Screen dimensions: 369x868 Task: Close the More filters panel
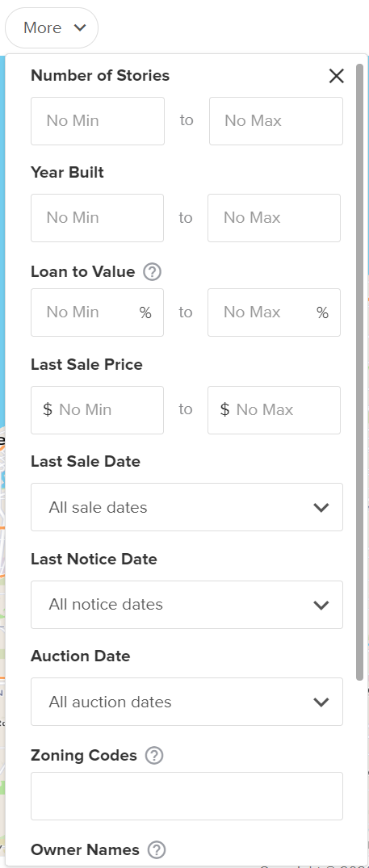[337, 76]
